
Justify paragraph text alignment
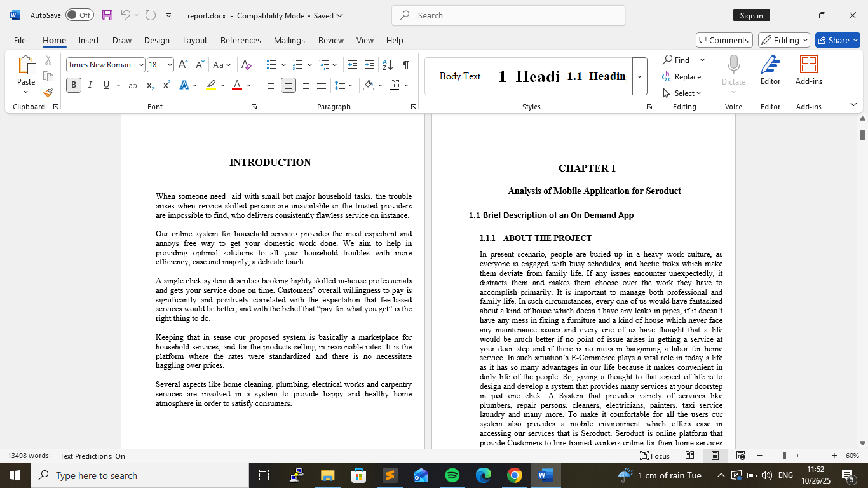pyautogui.click(x=322, y=85)
